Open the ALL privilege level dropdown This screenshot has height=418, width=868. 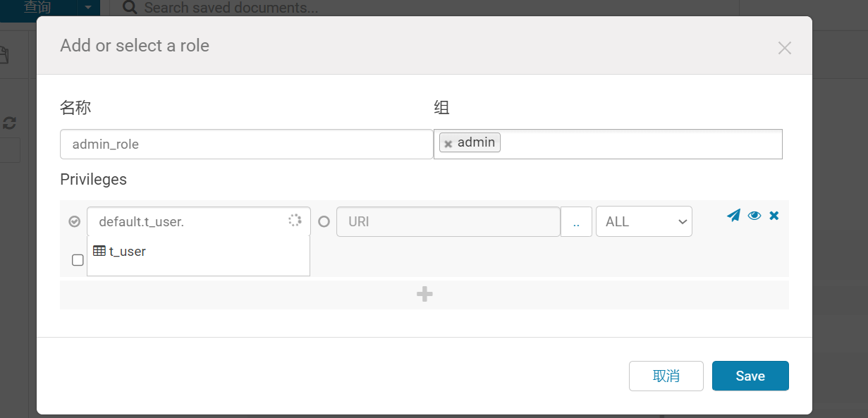[x=644, y=221]
